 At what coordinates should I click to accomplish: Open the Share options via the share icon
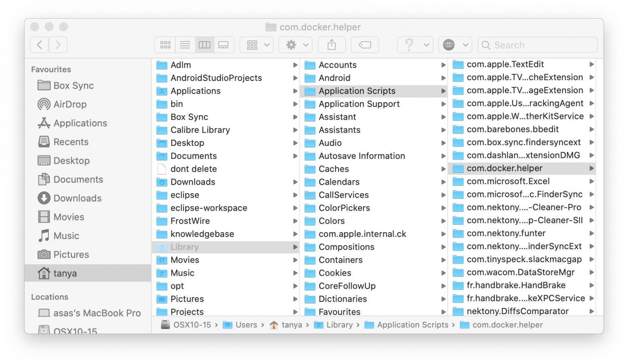tap(332, 45)
